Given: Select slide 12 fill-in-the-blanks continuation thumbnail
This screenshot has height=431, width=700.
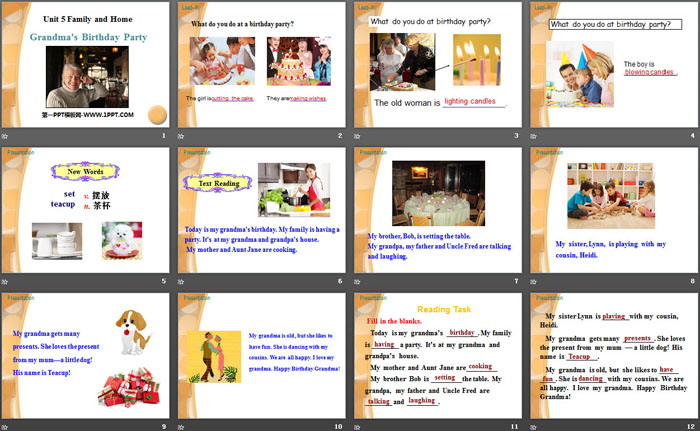Looking at the screenshot, I should pyautogui.click(x=614, y=356).
